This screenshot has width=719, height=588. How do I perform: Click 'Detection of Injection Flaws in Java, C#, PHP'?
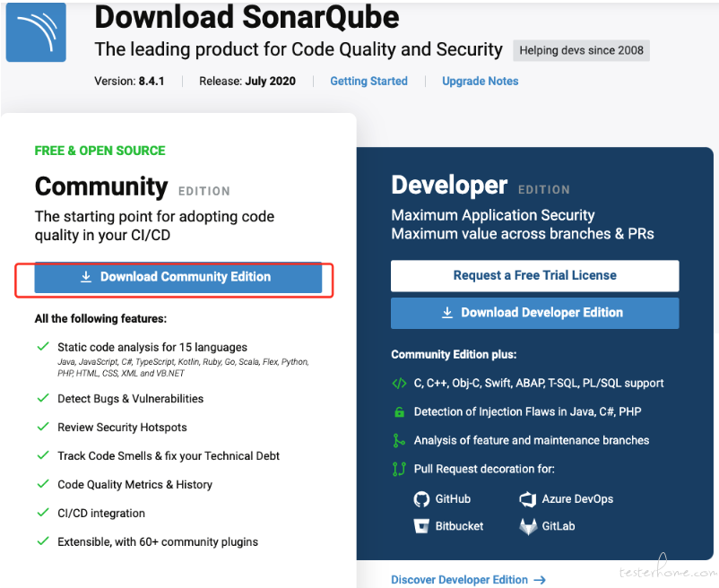point(527,411)
